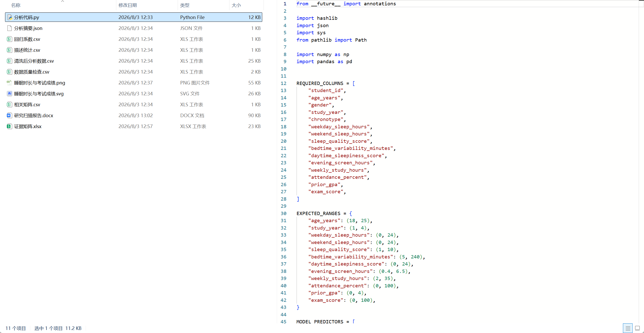Click the 90 KB size cell
The width and height of the screenshot is (644, 333).
tap(254, 115)
